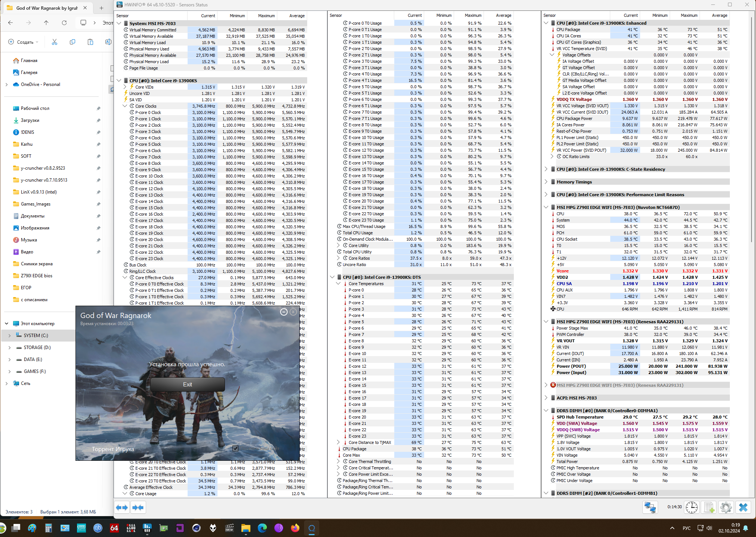The width and height of the screenshot is (756, 537).
Task: Expand STORAGE (D:) drive in sidebar
Action: tap(9, 348)
